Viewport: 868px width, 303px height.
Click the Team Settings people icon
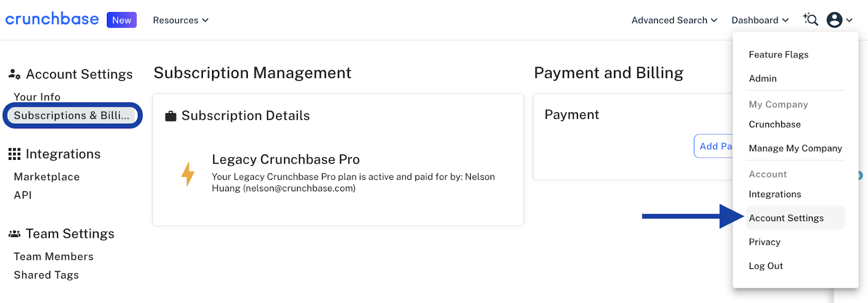[15, 234]
